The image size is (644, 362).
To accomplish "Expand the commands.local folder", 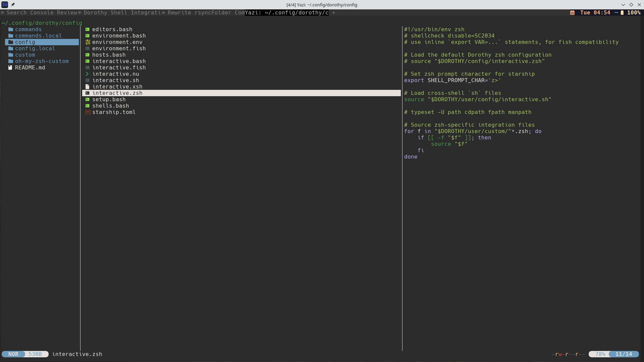I will click(38, 36).
